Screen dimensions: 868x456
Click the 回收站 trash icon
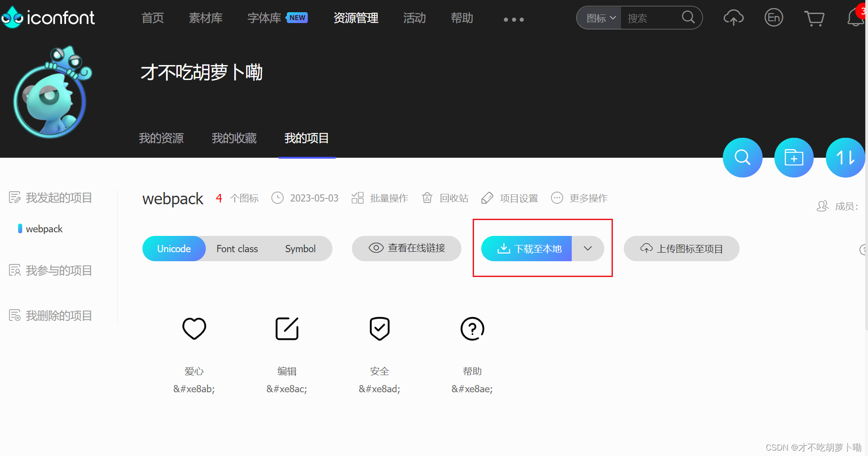(x=427, y=198)
